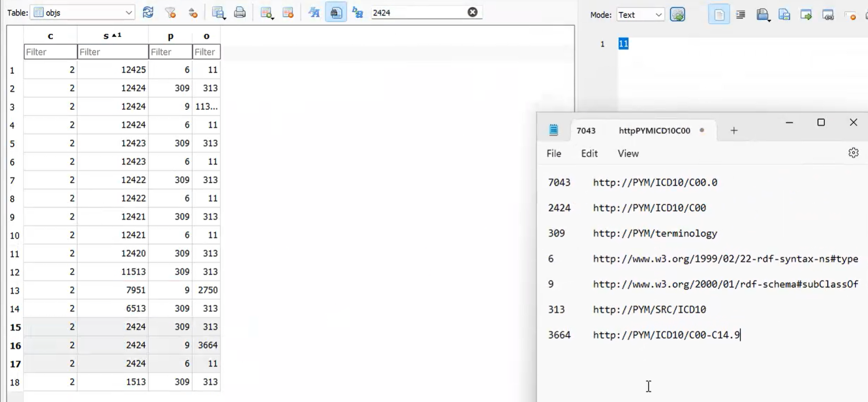Click the print icon in table toolbar
The width and height of the screenshot is (868, 402).
click(240, 13)
